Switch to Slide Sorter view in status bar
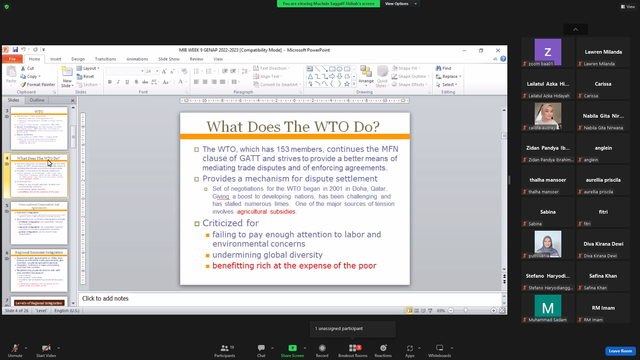 [x=416, y=311]
